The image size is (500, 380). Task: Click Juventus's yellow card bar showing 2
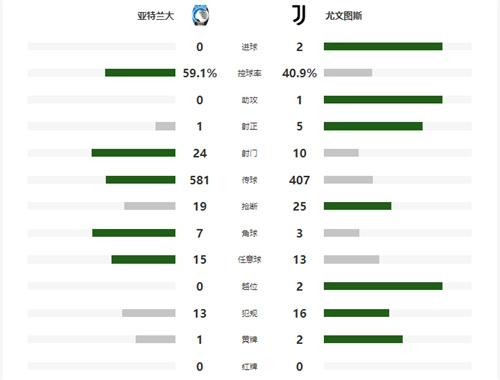click(363, 339)
